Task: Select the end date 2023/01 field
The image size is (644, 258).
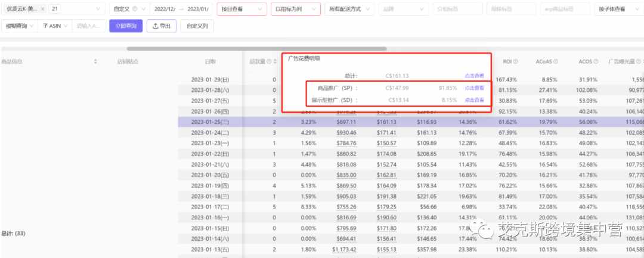Action: click(x=198, y=8)
